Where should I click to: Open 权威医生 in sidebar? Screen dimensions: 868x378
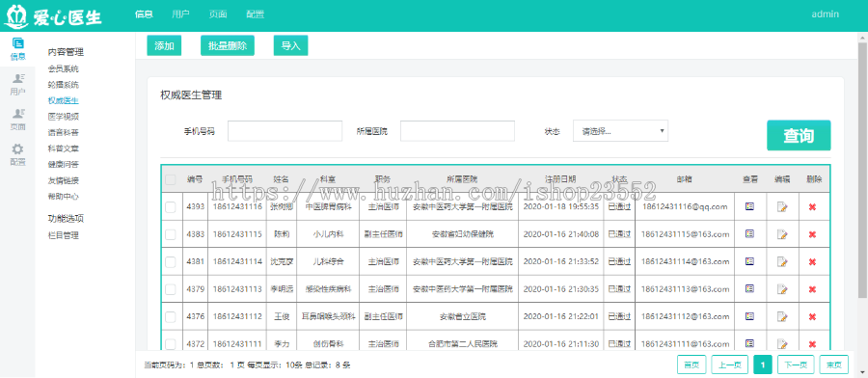point(63,100)
